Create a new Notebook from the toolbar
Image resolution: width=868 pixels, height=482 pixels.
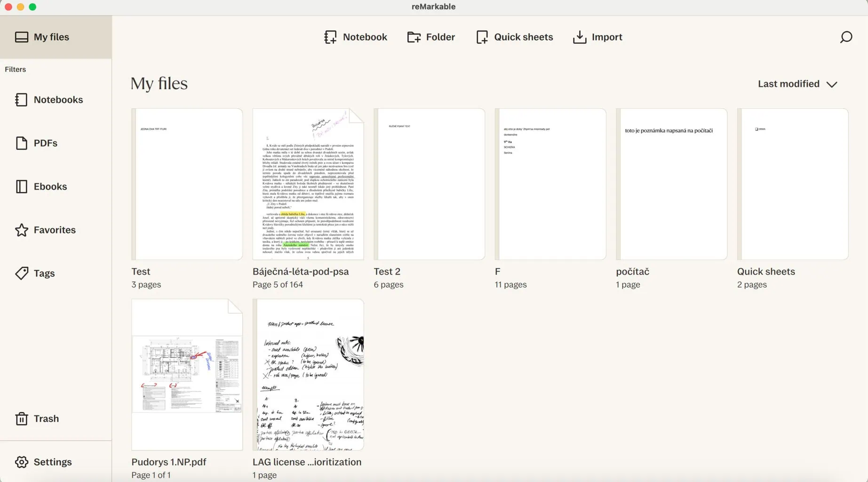tap(356, 37)
